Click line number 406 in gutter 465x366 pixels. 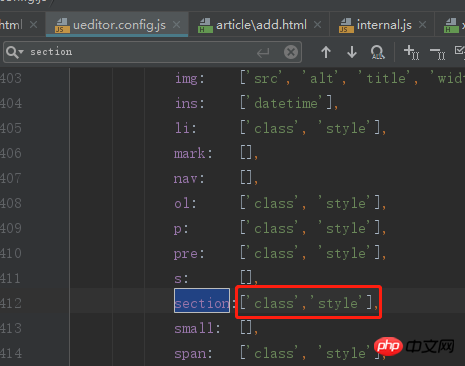11,153
